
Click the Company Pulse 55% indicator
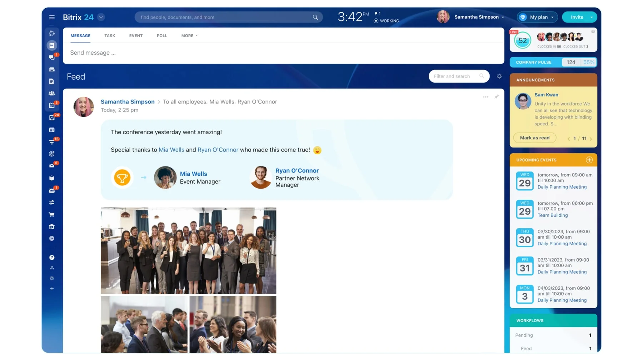(x=588, y=62)
